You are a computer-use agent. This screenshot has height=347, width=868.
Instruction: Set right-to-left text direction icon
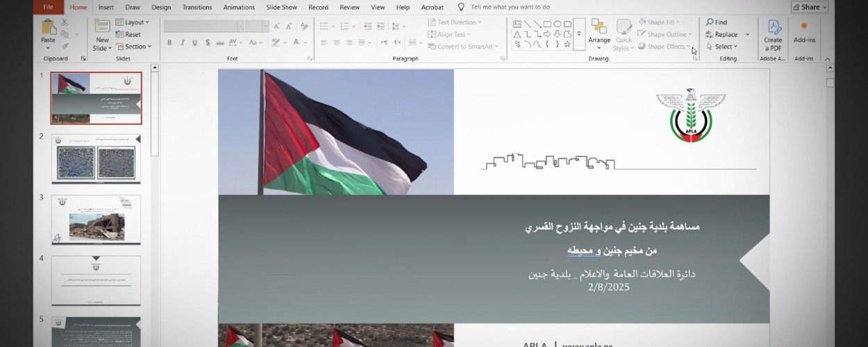[397, 43]
